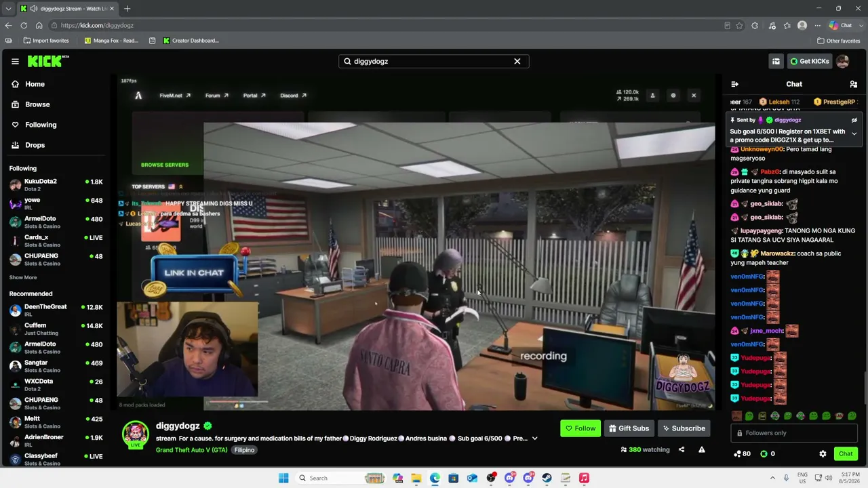Open the Kick hamburger sidebar menu
This screenshot has width=868, height=488.
pyautogui.click(x=15, y=61)
